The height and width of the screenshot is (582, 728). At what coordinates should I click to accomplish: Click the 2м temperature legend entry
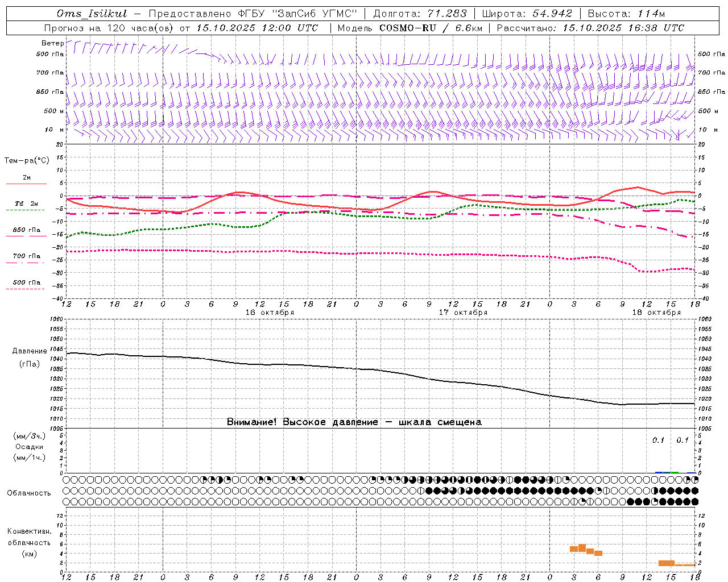pyautogui.click(x=27, y=178)
